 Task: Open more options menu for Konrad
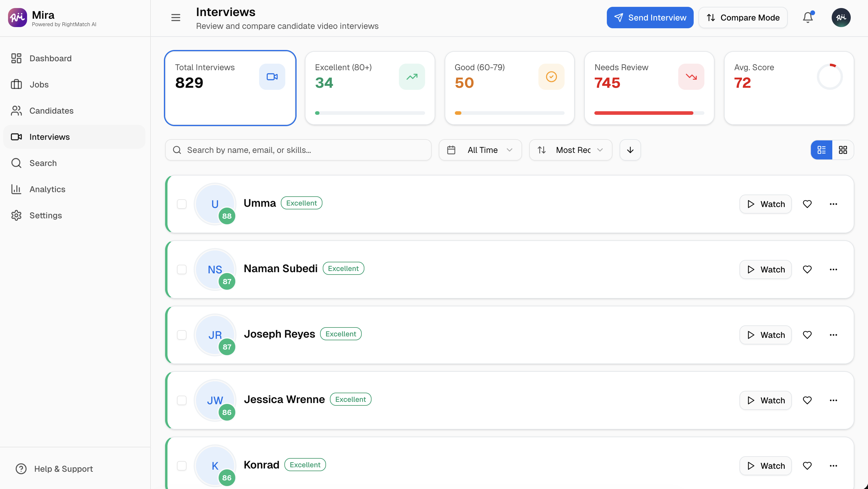833,466
